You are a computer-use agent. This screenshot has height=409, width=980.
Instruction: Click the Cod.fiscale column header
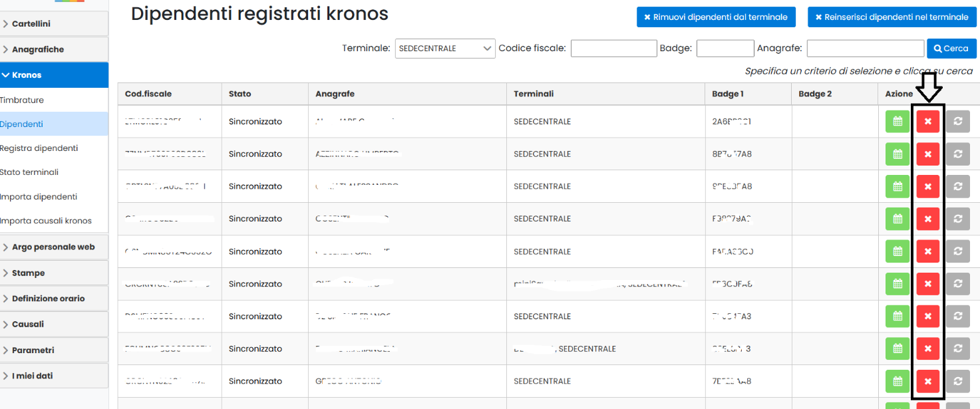170,94
